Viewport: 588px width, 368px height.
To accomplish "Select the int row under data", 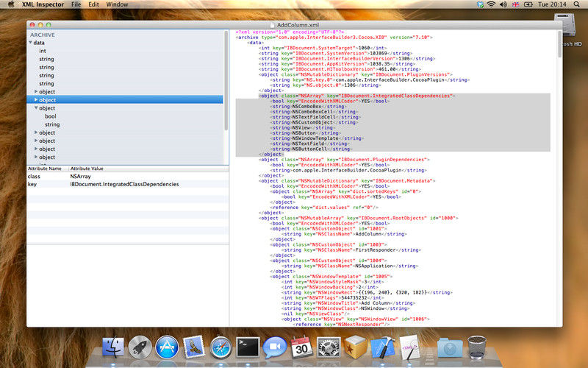I will pyautogui.click(x=125, y=51).
